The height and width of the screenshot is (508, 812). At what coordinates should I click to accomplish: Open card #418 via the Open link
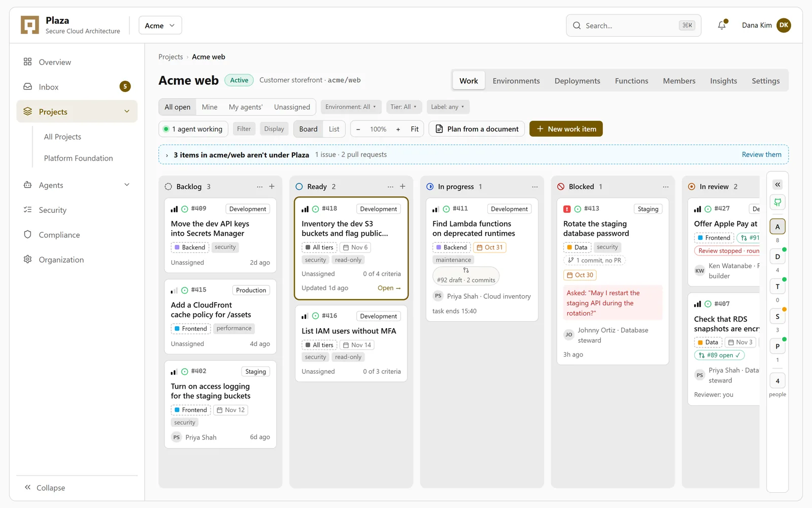pyautogui.click(x=389, y=288)
